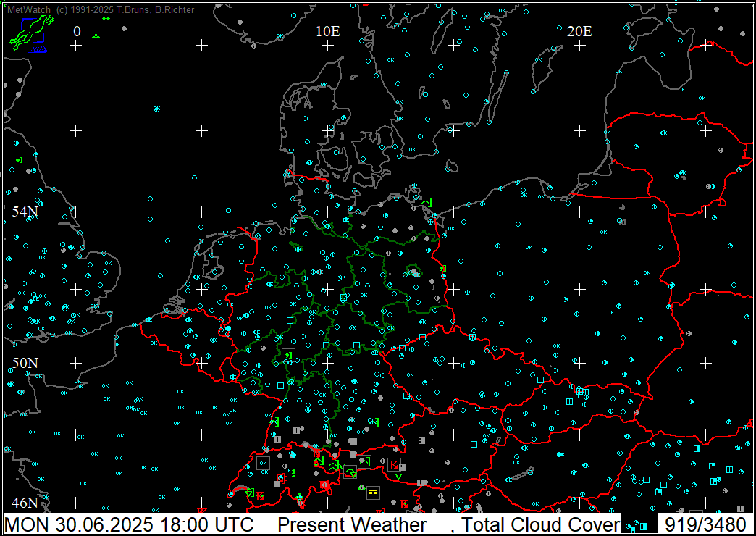Image resolution: width=756 pixels, height=536 pixels.
Task: Select the boxed red thunderstorm symbol in Austria
Action: (x=394, y=464)
